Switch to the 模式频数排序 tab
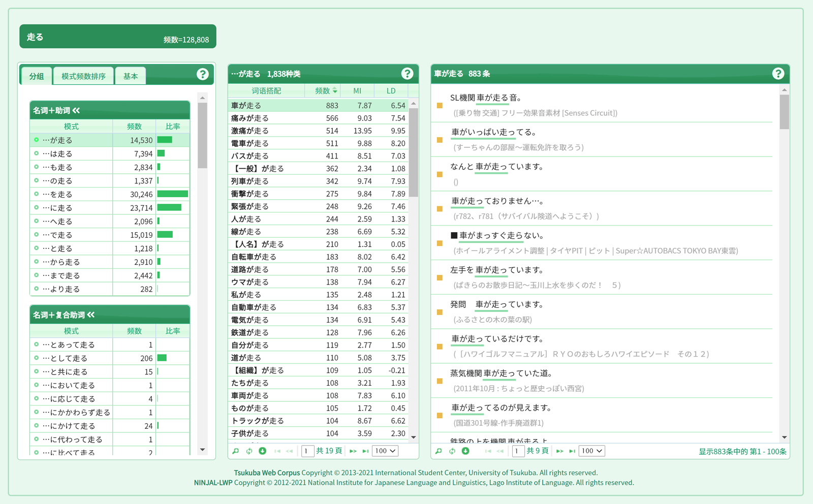The image size is (813, 504). (x=83, y=76)
